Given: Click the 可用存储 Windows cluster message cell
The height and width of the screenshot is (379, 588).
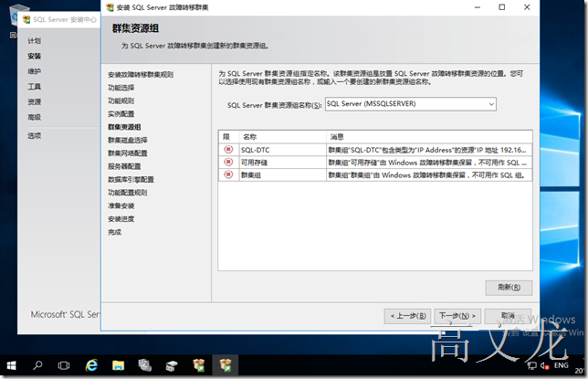Looking at the screenshot, I should click(429, 163).
